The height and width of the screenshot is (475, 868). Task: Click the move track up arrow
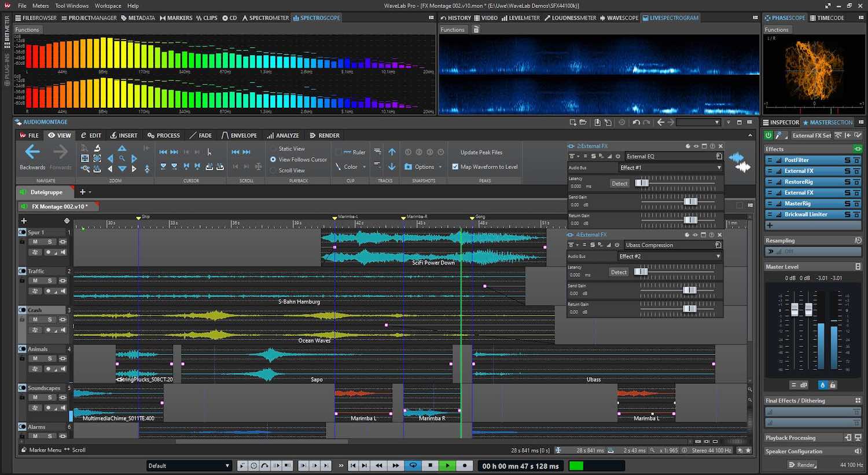click(x=392, y=152)
